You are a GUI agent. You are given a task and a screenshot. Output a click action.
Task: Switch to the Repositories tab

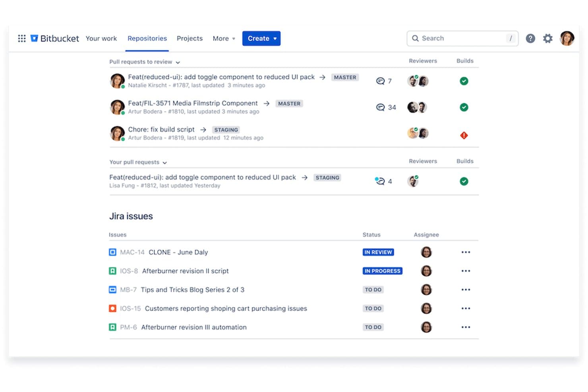point(147,39)
